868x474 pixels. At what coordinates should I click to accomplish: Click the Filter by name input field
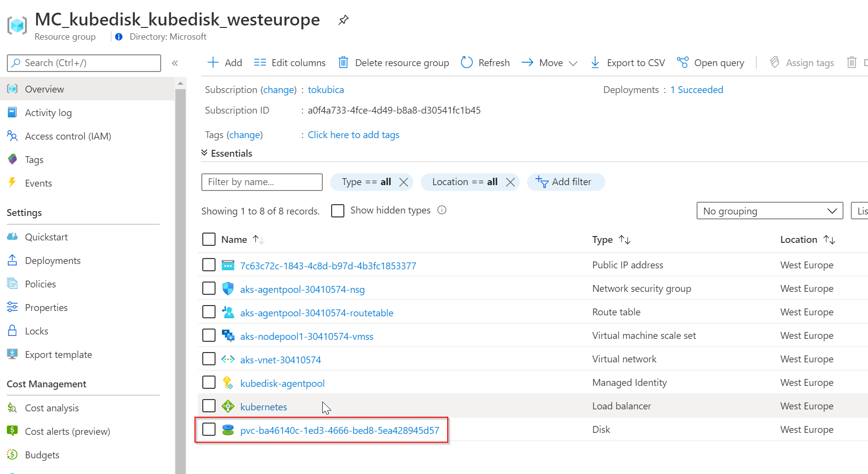click(x=262, y=182)
